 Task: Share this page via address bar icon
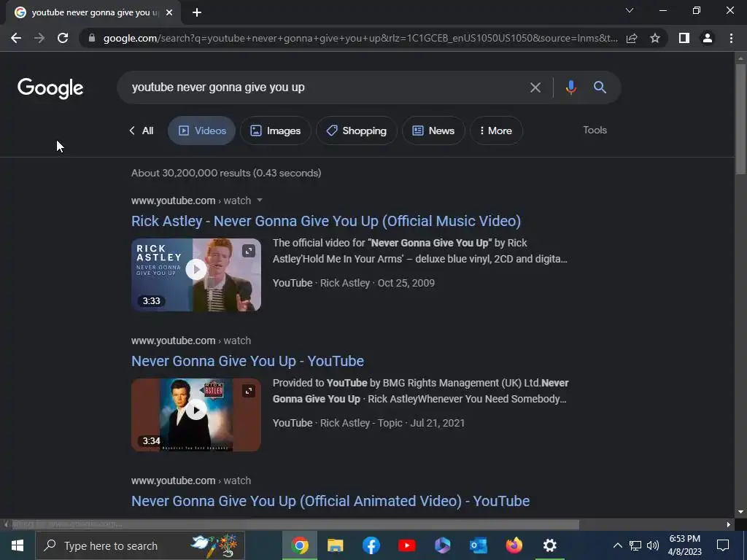(632, 38)
